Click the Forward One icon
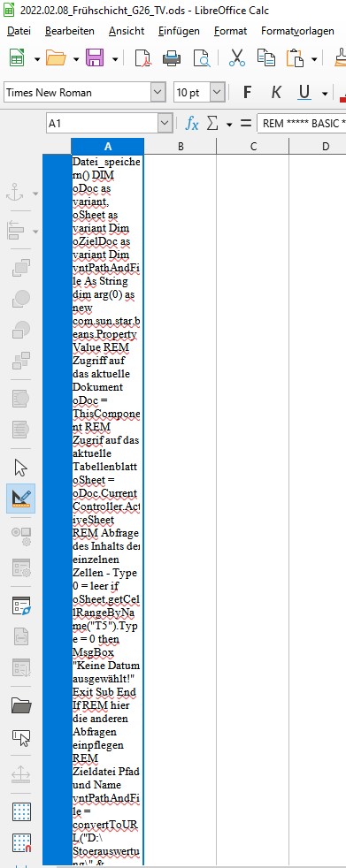Viewport: 346px width, 868px height. coord(21,299)
